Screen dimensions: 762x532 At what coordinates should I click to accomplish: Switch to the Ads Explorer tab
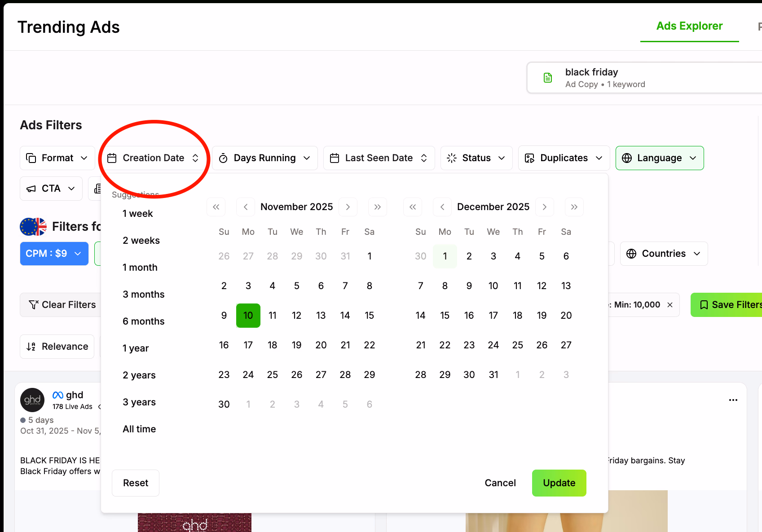point(689,26)
